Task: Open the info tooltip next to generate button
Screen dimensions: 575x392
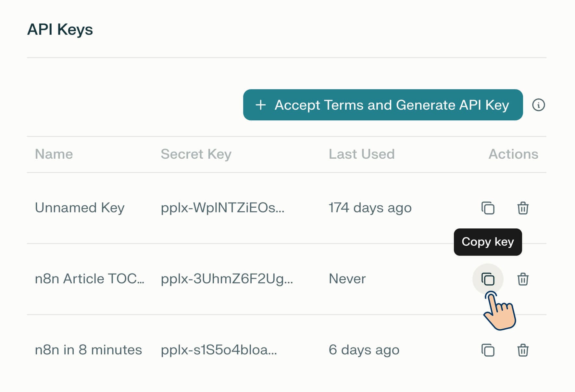Action: click(539, 105)
